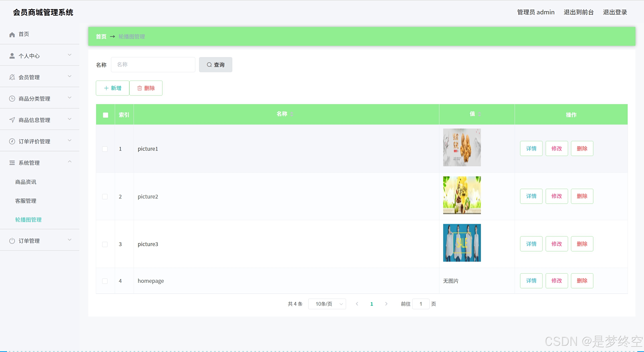Click the bell icon beside 会员管理
The image size is (644, 352).
click(12, 77)
